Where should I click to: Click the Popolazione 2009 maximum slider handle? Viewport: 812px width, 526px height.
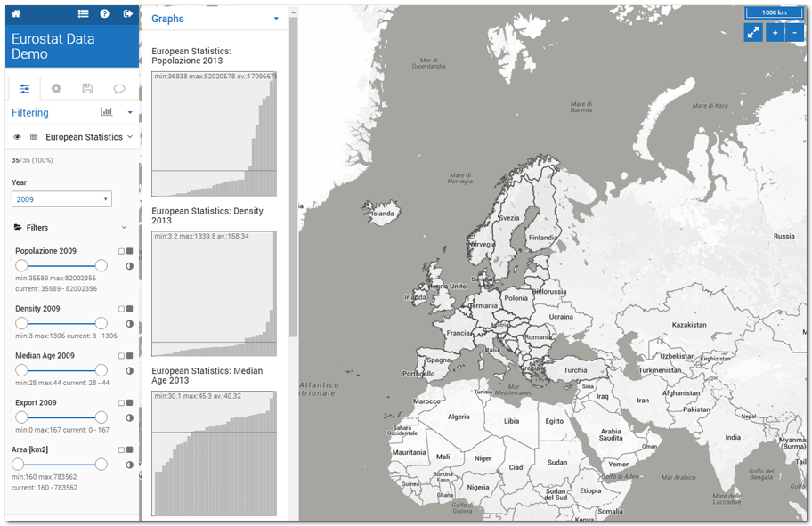101,265
